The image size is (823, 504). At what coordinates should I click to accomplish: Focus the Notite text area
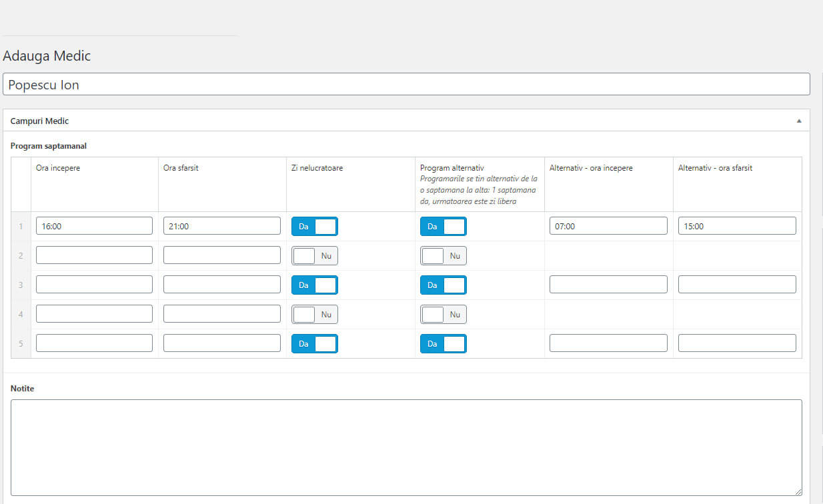[406, 447]
